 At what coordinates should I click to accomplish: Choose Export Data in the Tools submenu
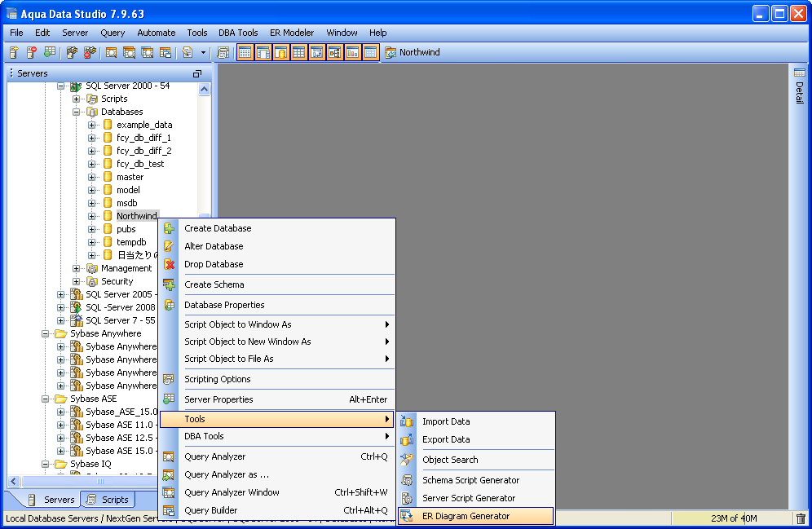pos(476,439)
